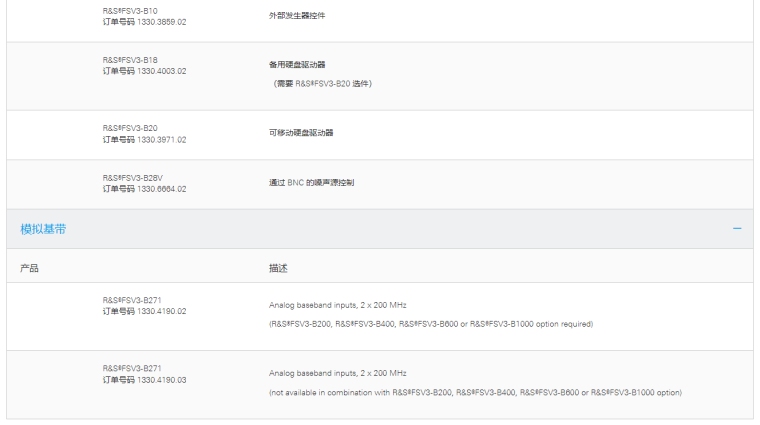Screen dimensions: 760x425
Task: Click description 可移动硬盘驱动器
Action: (x=301, y=133)
